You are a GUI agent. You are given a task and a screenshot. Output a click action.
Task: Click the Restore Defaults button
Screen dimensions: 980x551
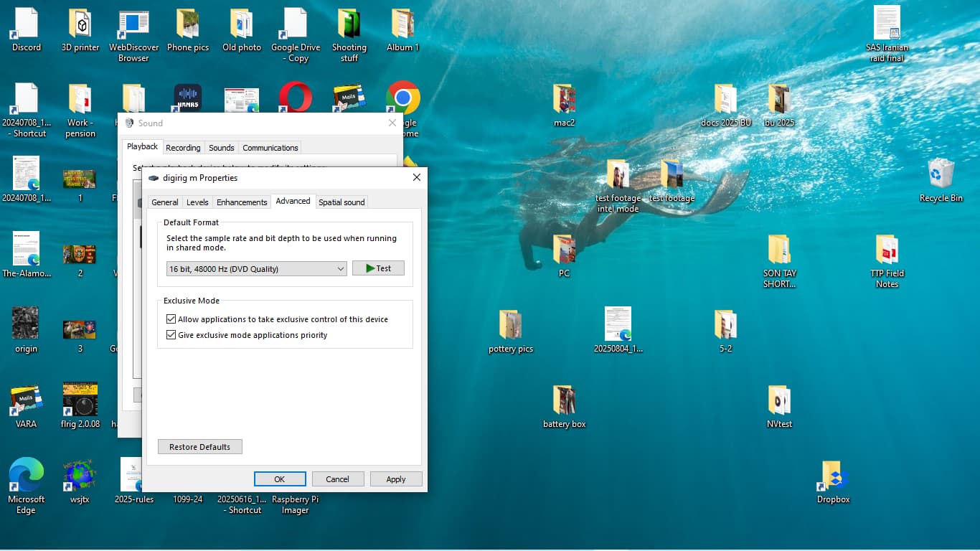coord(199,447)
